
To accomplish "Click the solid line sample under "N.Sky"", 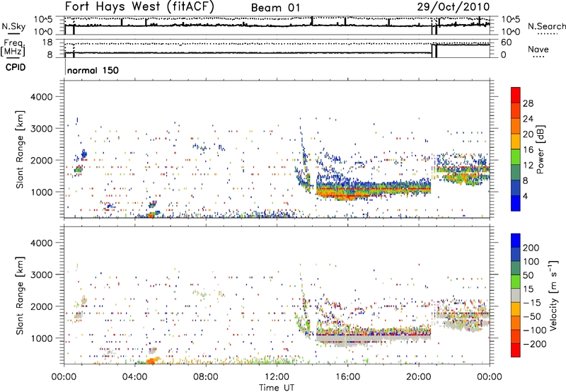I will (x=13, y=33).
